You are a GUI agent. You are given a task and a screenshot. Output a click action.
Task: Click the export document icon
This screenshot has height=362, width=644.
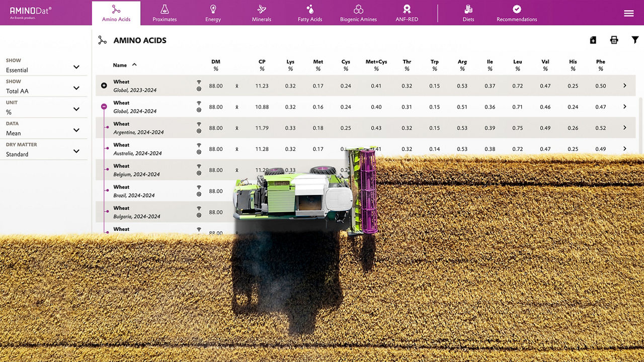pos(593,40)
